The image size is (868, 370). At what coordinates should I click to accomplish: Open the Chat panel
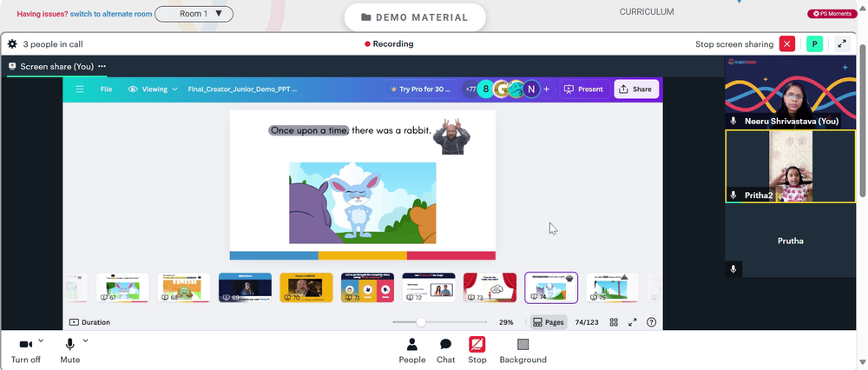coord(445,351)
